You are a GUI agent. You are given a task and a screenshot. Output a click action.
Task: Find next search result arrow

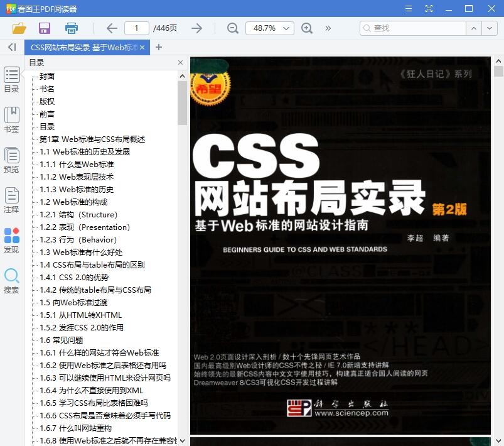coord(490,28)
